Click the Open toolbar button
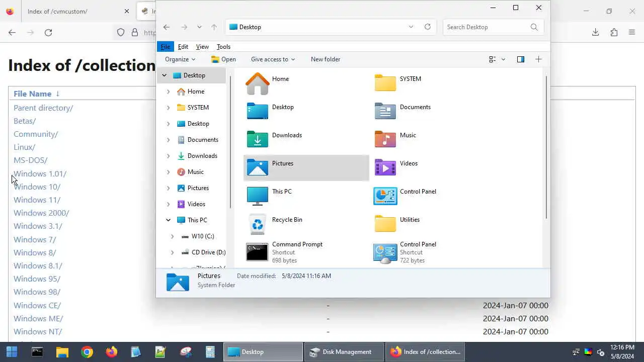Screen dimensions: 644x362 point(223,59)
